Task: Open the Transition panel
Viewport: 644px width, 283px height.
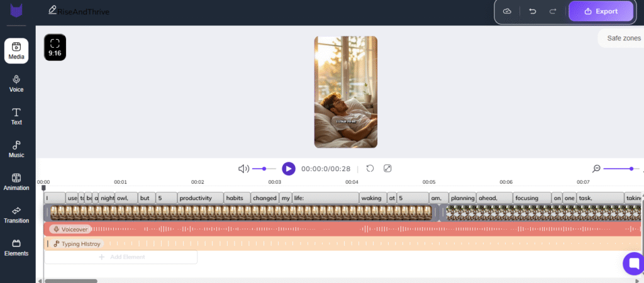Action: [x=16, y=215]
